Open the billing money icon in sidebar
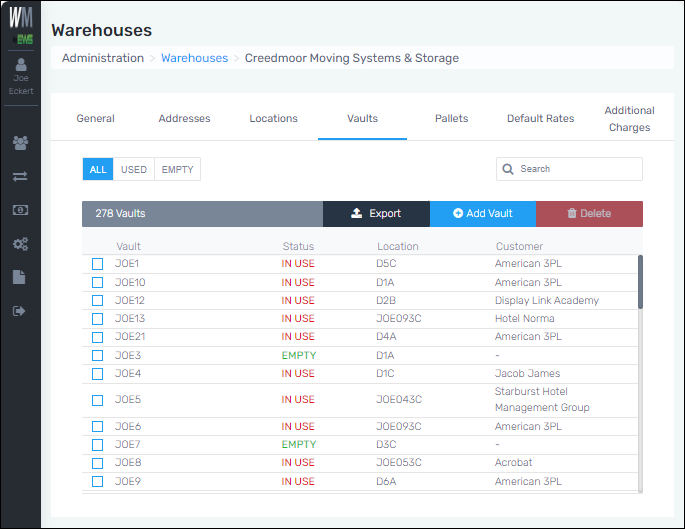 pyautogui.click(x=20, y=210)
